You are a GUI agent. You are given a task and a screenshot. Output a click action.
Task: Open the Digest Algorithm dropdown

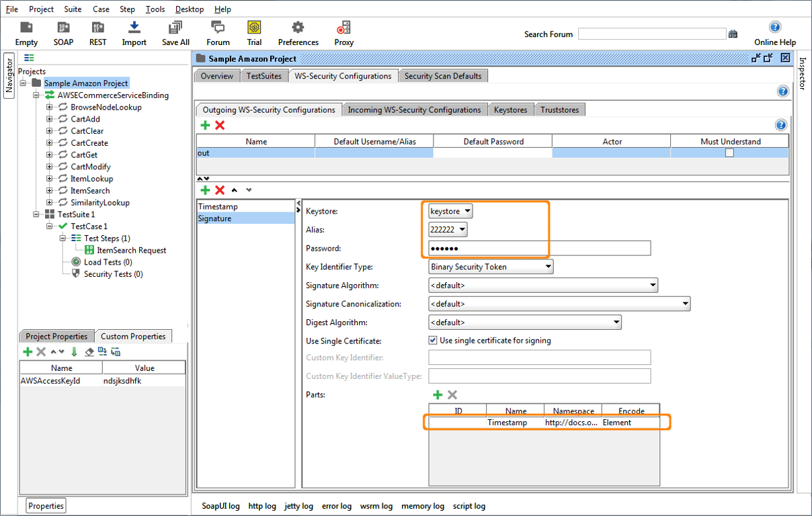(525, 322)
